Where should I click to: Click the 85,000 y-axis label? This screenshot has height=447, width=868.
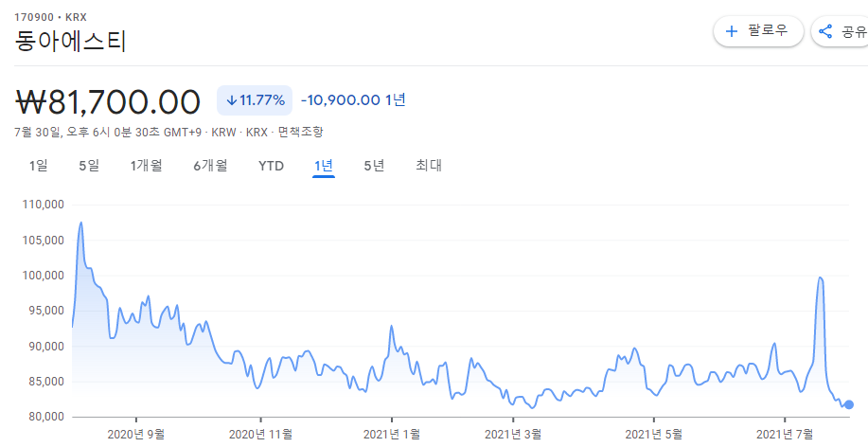[x=46, y=382]
